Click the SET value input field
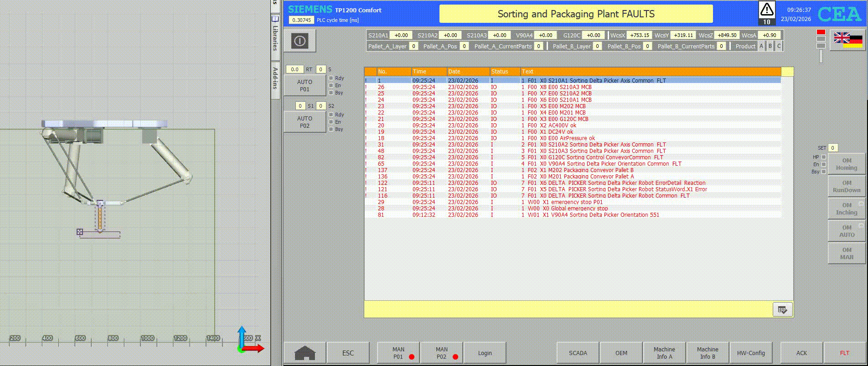868x366 pixels. click(x=832, y=148)
